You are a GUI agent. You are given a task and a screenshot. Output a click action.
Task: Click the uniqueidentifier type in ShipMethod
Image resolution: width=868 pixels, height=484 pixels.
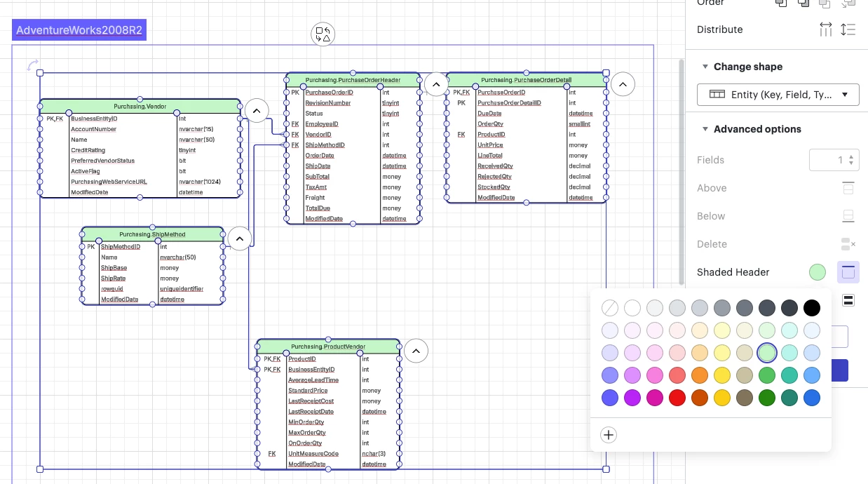182,289
